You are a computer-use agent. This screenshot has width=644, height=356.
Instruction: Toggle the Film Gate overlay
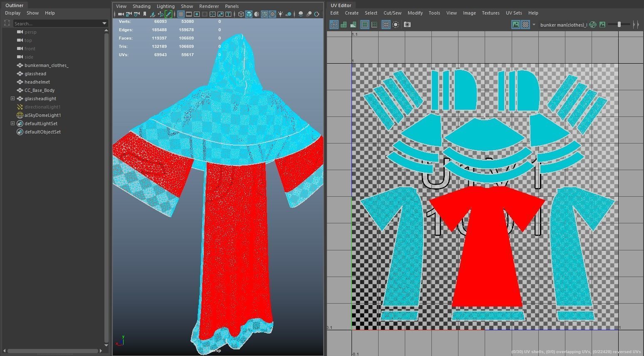point(188,14)
